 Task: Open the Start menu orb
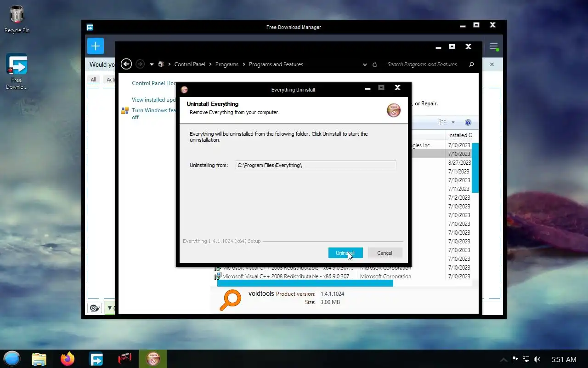point(12,359)
